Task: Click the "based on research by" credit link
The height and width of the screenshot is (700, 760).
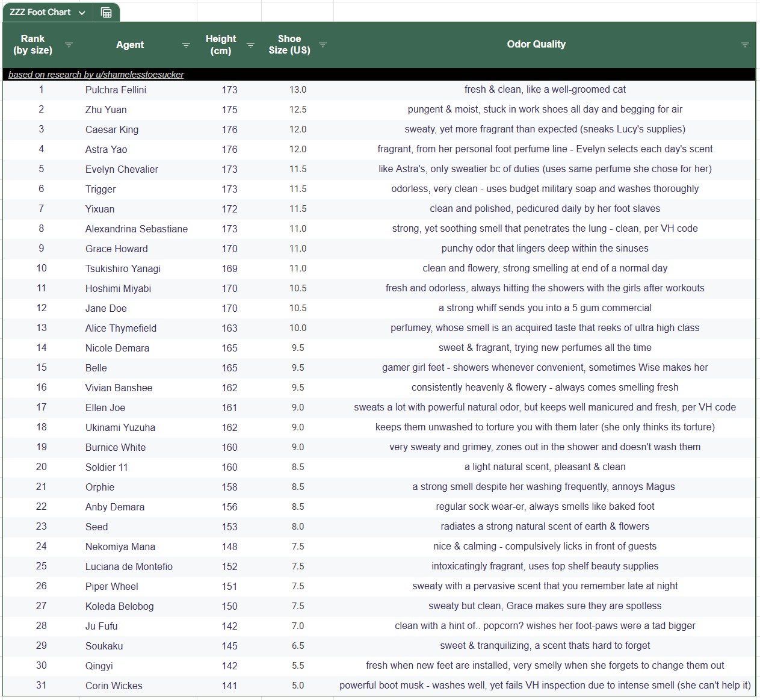Action: (x=96, y=75)
